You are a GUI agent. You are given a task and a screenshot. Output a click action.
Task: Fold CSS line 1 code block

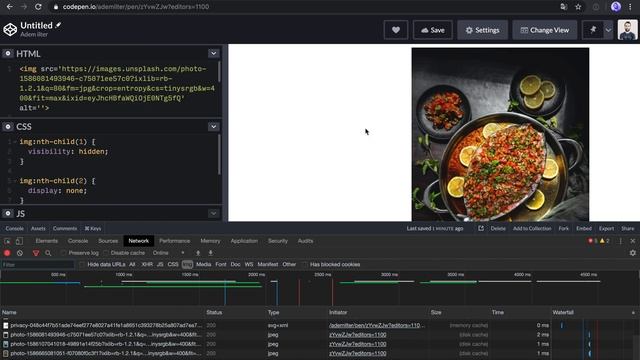15,142
